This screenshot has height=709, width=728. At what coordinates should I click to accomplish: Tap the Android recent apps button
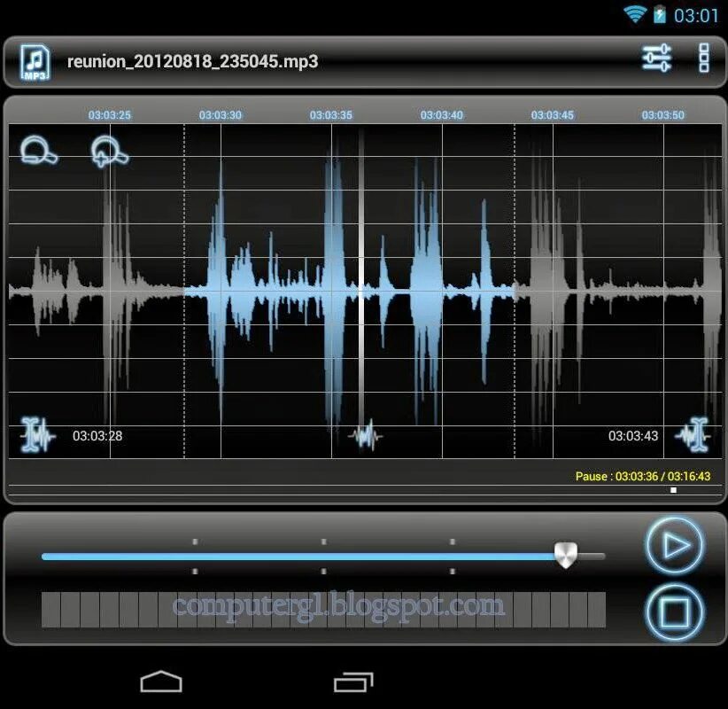tap(353, 682)
